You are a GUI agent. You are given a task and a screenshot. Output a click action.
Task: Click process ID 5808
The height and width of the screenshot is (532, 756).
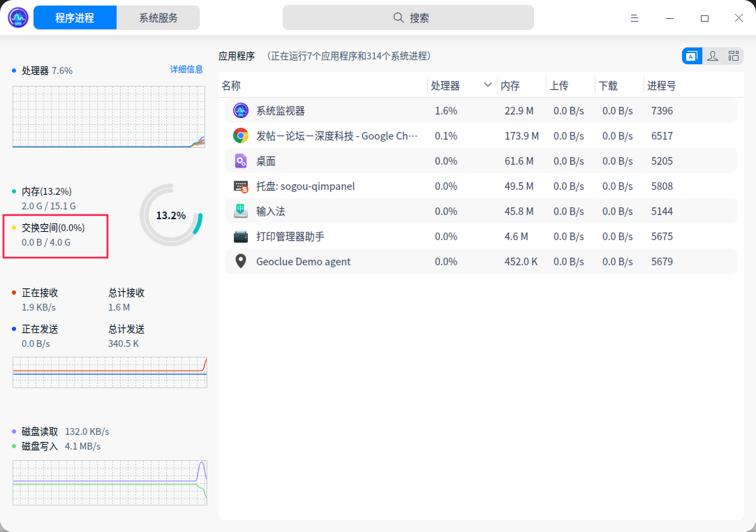(x=662, y=186)
